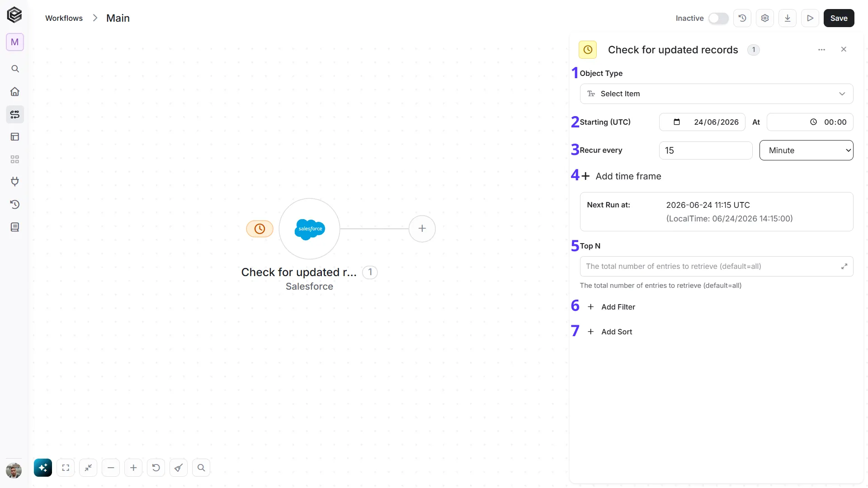Viewport: 868px width, 488px height.
Task: Click the AI sparkle assistant button
Action: 43,468
